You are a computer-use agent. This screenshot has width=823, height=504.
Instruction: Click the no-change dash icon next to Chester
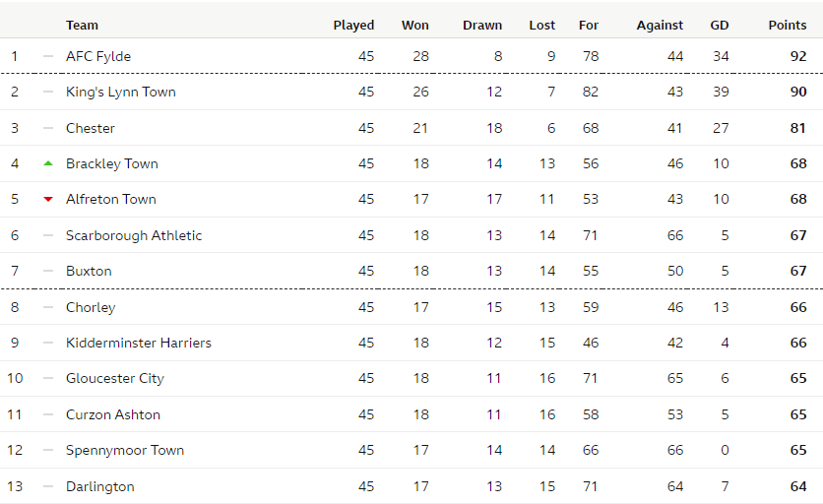coord(48,128)
